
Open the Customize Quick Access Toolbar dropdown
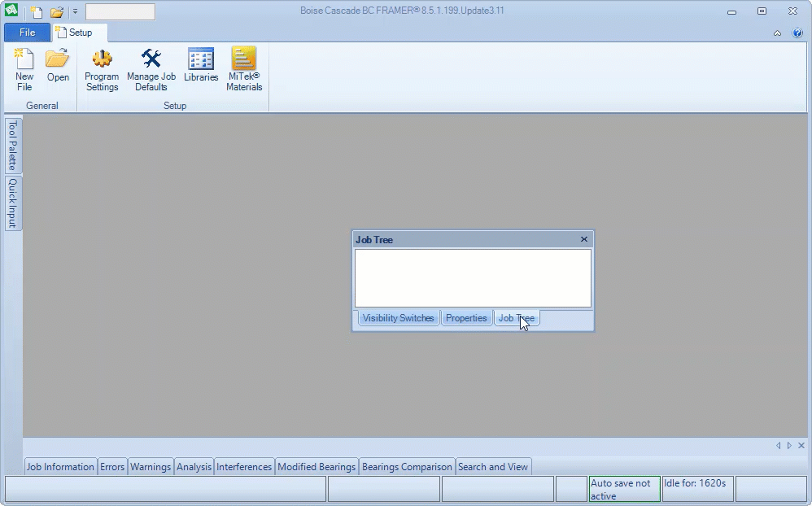pyautogui.click(x=75, y=11)
